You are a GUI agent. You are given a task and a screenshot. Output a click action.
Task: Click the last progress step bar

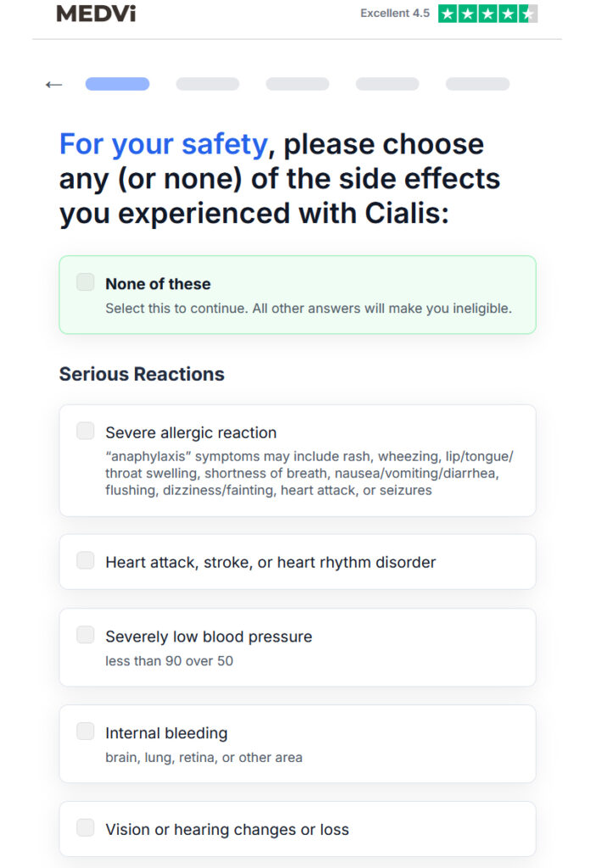[477, 84]
